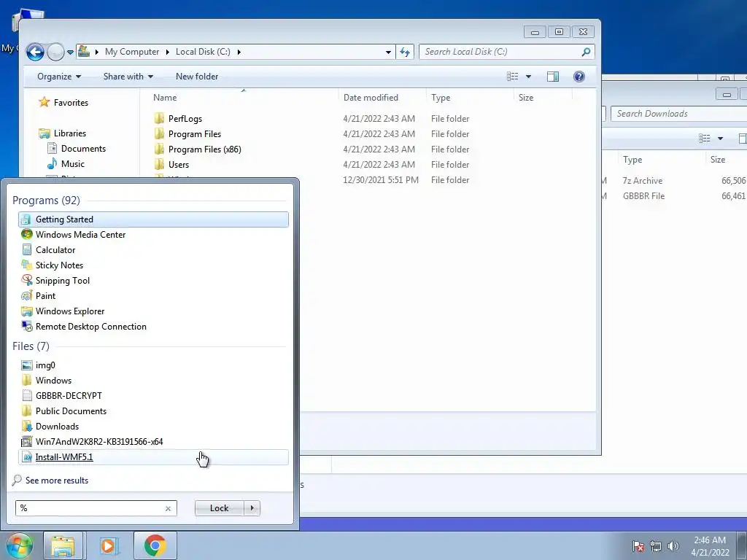Sort by the Type column header in Local Disk window

point(470,97)
